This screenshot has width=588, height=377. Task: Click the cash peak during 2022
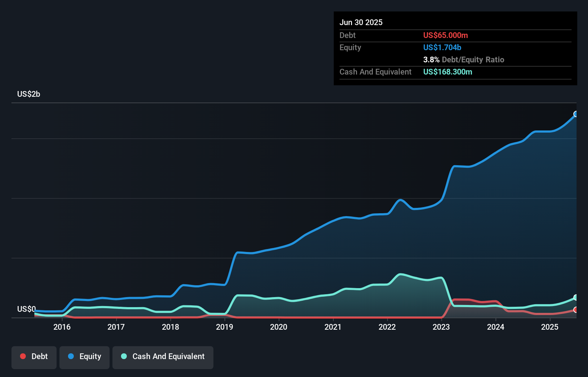[400, 274]
